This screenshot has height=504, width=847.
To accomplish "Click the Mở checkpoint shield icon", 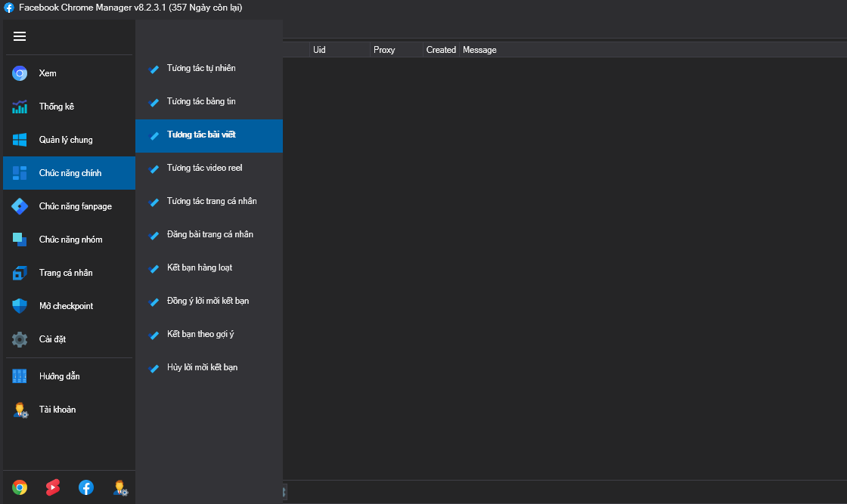I will pyautogui.click(x=20, y=306).
